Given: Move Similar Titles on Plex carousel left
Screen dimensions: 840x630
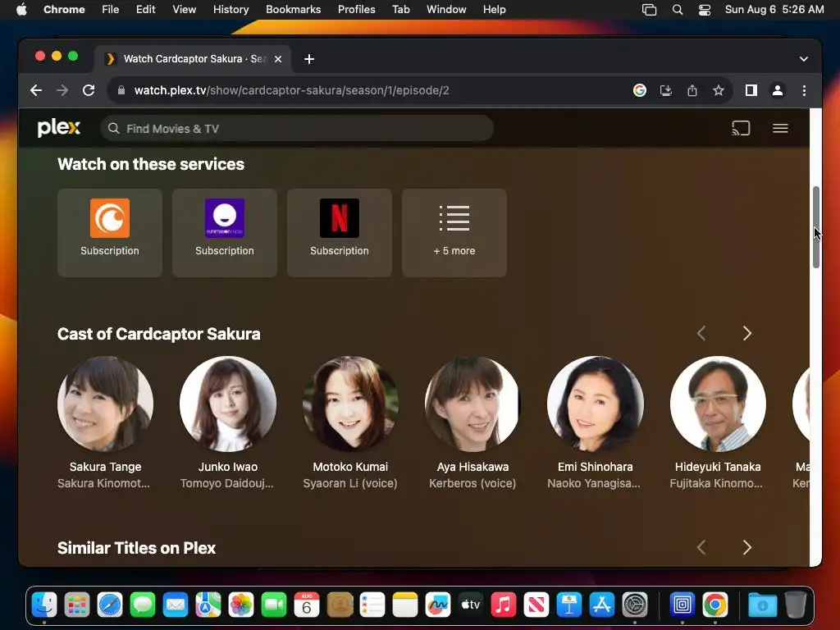Looking at the screenshot, I should tap(701, 547).
